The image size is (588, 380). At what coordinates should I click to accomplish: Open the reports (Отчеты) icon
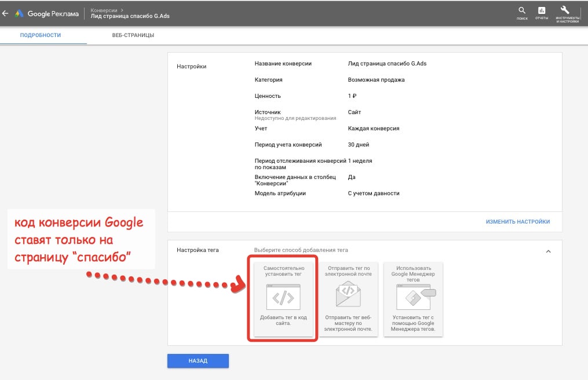[542, 13]
